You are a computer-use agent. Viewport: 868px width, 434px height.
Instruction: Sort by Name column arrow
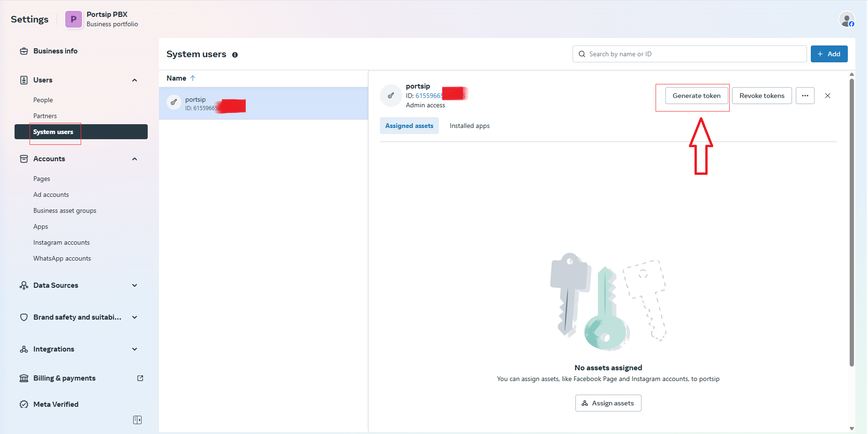pos(193,78)
